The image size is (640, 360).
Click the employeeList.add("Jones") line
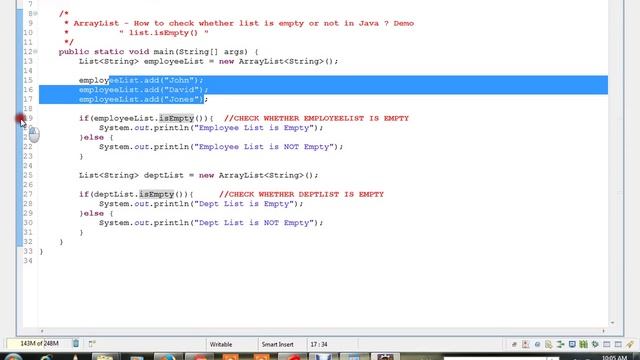[x=144, y=99]
